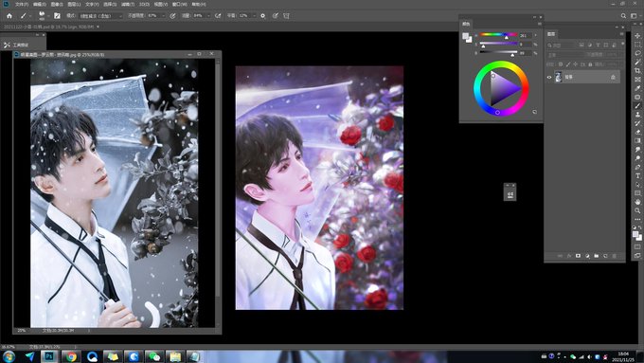Open the brush blend mode dropdown
Screen dimensions: 644x363
(101, 15)
